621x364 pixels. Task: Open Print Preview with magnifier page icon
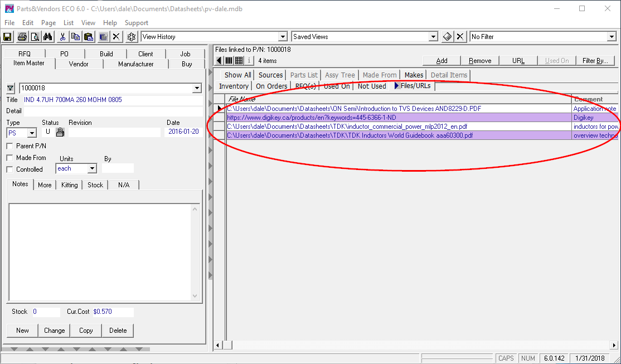(x=35, y=37)
